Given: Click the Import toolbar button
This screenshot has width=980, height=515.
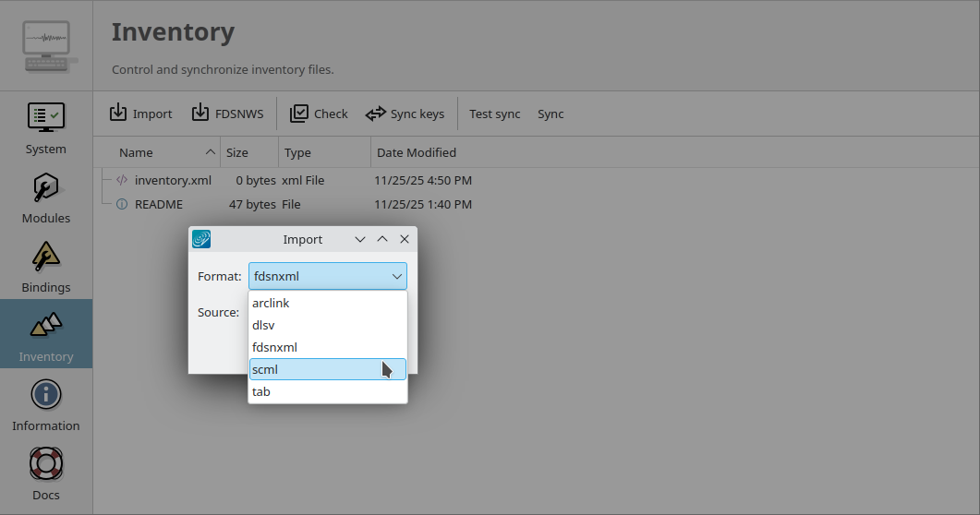Looking at the screenshot, I should tap(141, 114).
